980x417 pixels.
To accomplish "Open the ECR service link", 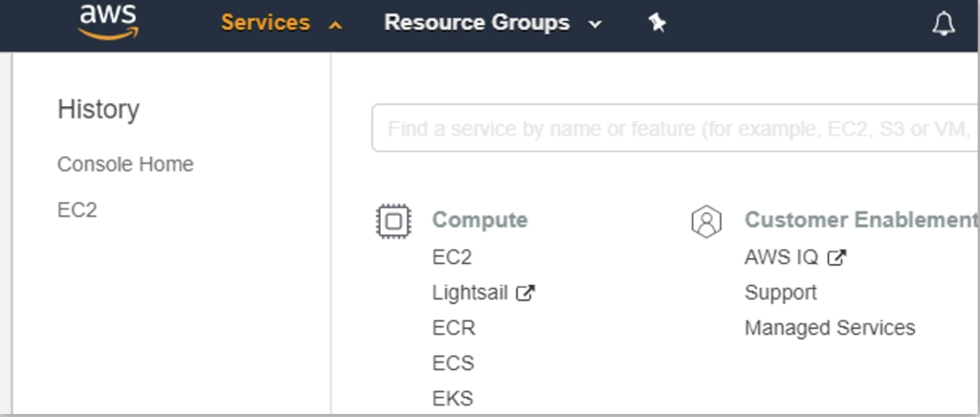I will click(x=454, y=328).
